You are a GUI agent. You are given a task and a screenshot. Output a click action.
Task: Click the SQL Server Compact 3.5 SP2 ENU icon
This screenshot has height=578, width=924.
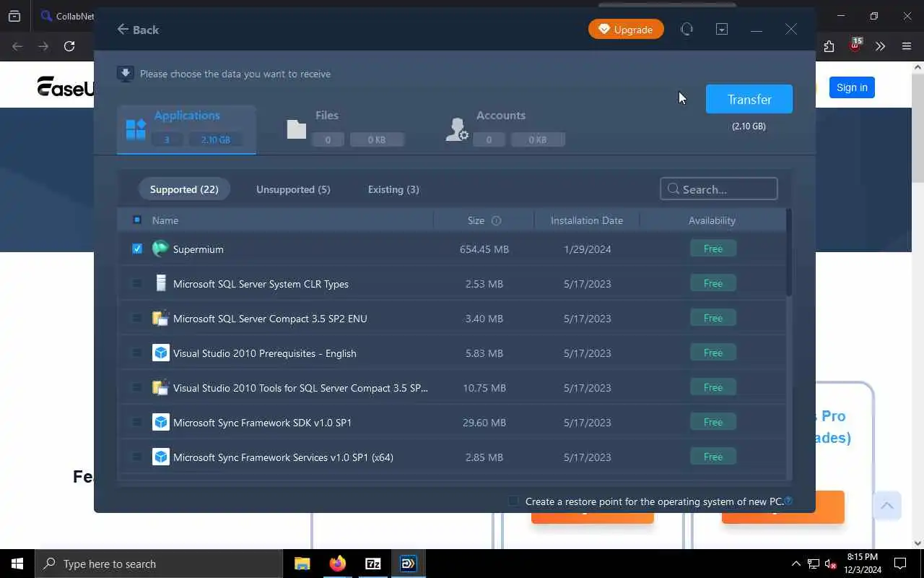160,318
